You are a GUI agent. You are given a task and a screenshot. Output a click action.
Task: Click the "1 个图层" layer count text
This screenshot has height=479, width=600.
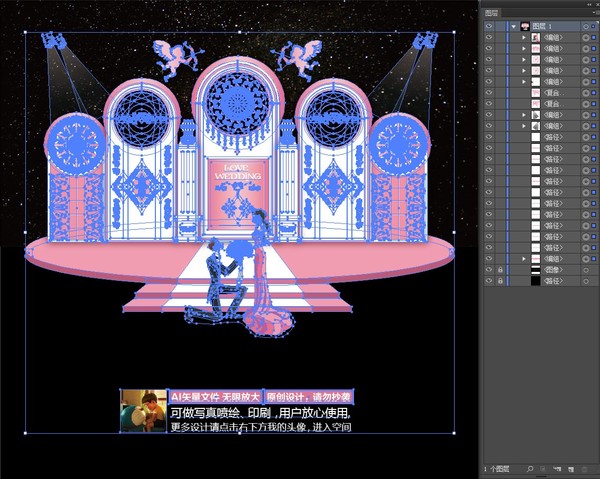click(496, 469)
